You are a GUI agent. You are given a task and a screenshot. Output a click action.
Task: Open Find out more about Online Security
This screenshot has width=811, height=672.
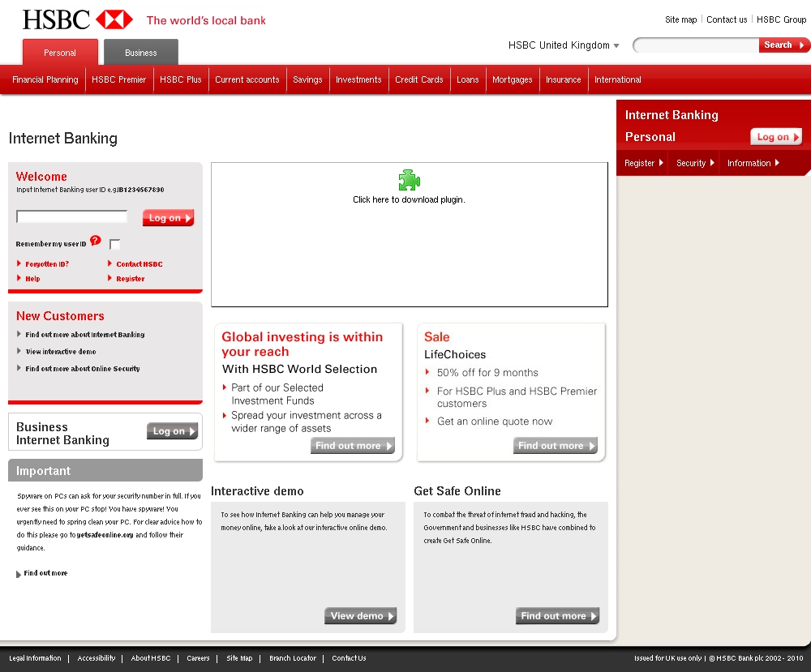(83, 369)
